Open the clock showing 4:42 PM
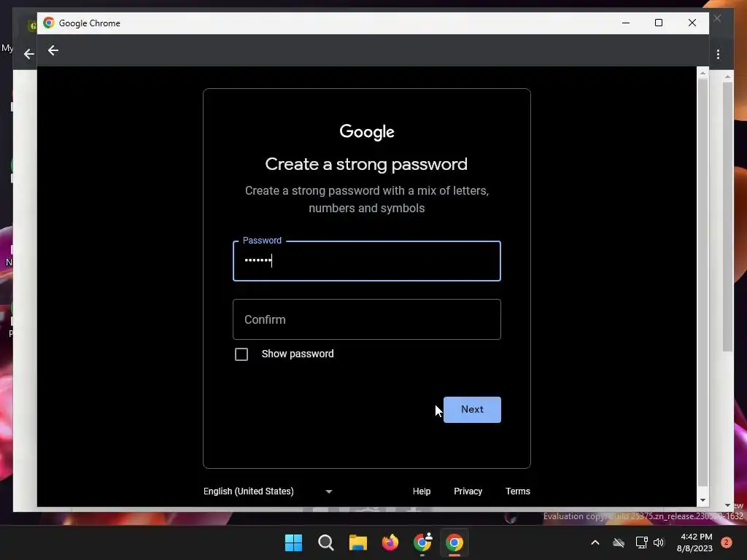Image resolution: width=747 pixels, height=560 pixels. (694, 542)
